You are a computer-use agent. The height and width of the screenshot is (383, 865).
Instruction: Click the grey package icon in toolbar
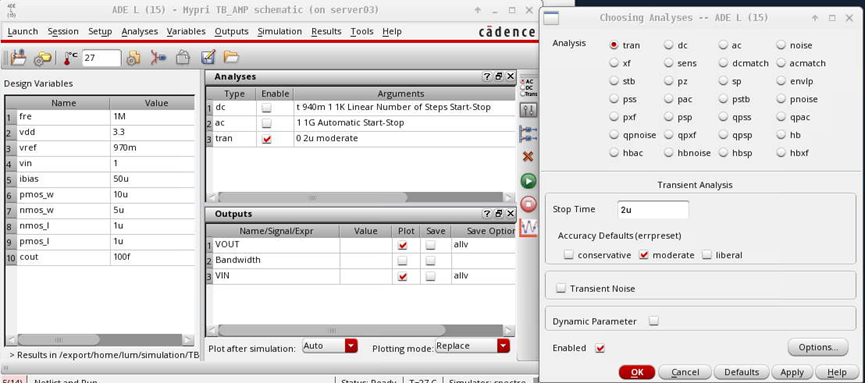tap(183, 57)
